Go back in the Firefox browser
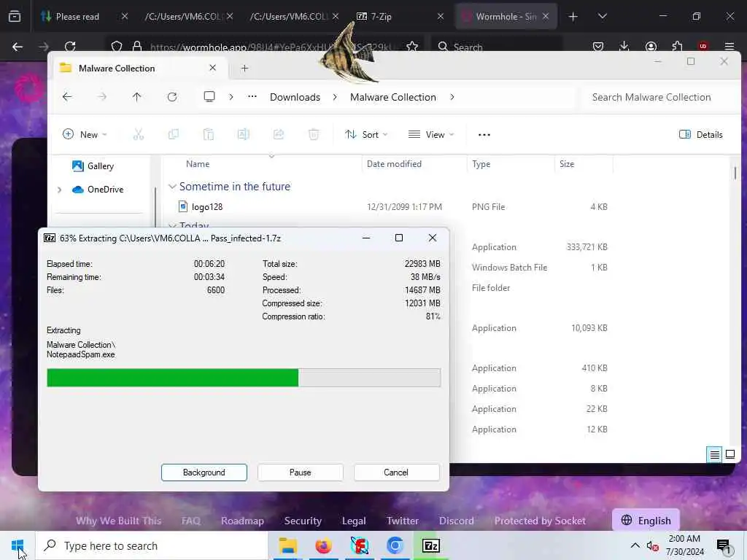The width and height of the screenshot is (747, 560). click(x=18, y=46)
